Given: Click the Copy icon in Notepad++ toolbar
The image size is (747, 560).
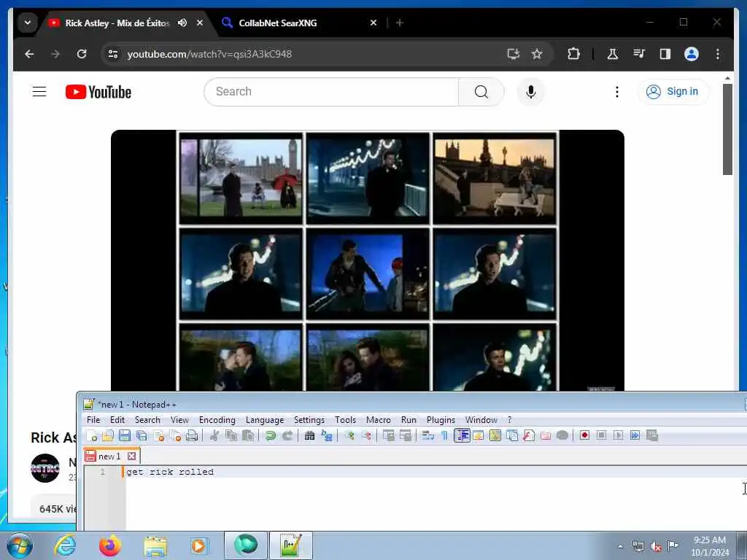Looking at the screenshot, I should click(x=231, y=435).
